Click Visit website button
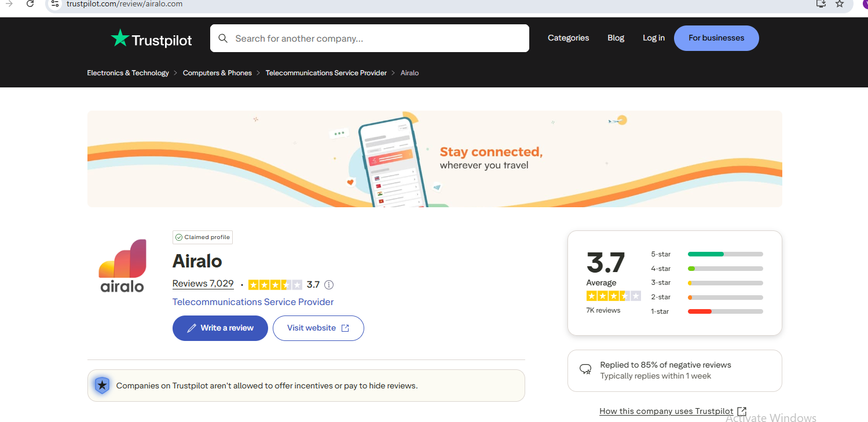 [318, 328]
